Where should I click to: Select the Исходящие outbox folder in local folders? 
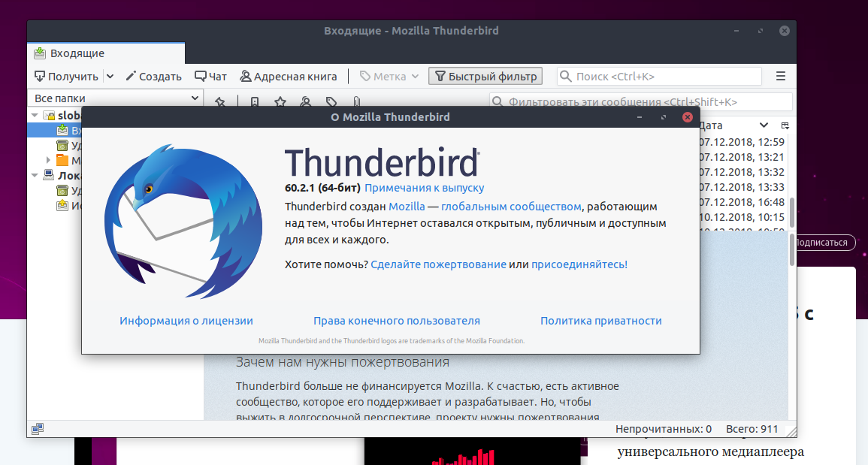coord(63,206)
